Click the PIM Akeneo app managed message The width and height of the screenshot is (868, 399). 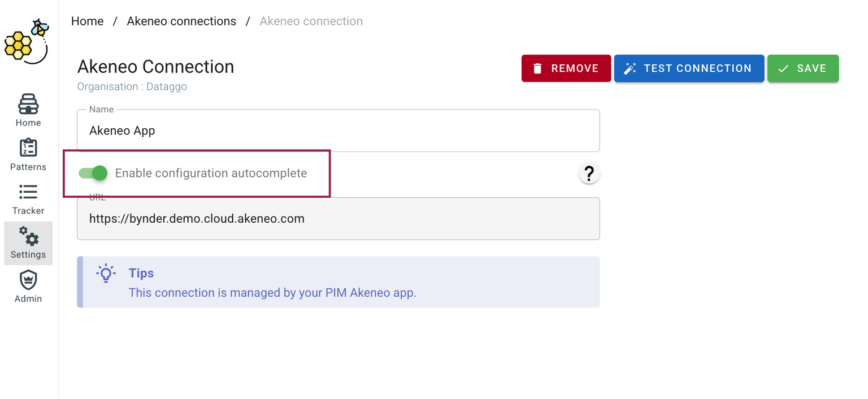pyautogui.click(x=272, y=293)
